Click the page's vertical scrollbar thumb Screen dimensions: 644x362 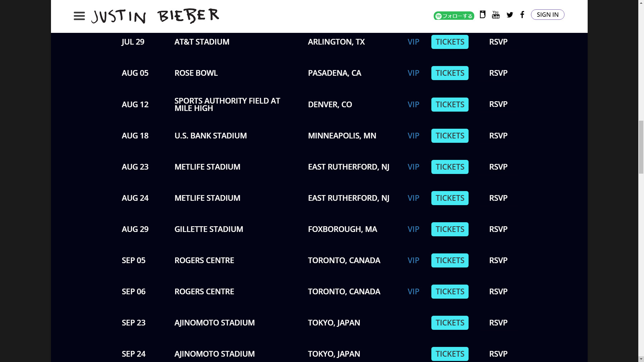pyautogui.click(x=641, y=147)
